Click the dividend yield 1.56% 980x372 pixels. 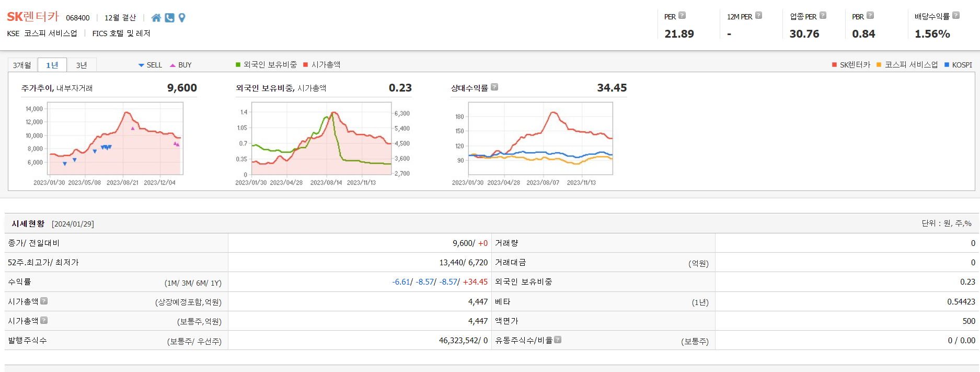click(932, 34)
